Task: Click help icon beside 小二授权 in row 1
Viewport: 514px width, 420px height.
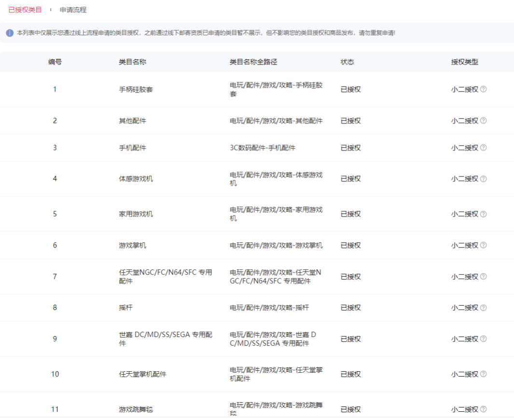Action: click(x=483, y=89)
